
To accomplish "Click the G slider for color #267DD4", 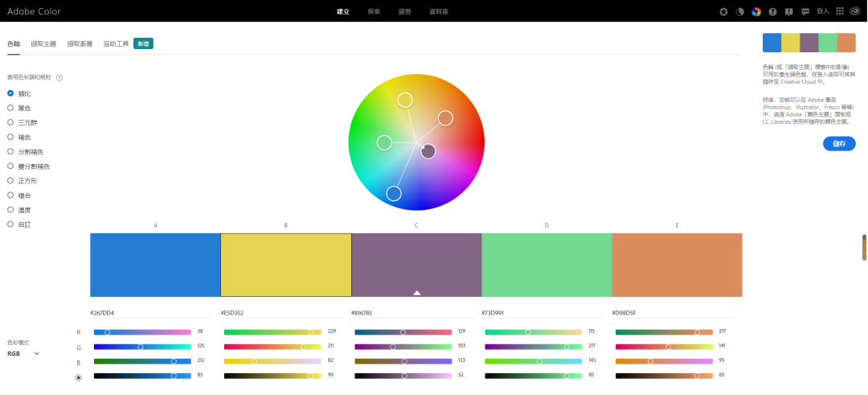I will coord(142,347).
